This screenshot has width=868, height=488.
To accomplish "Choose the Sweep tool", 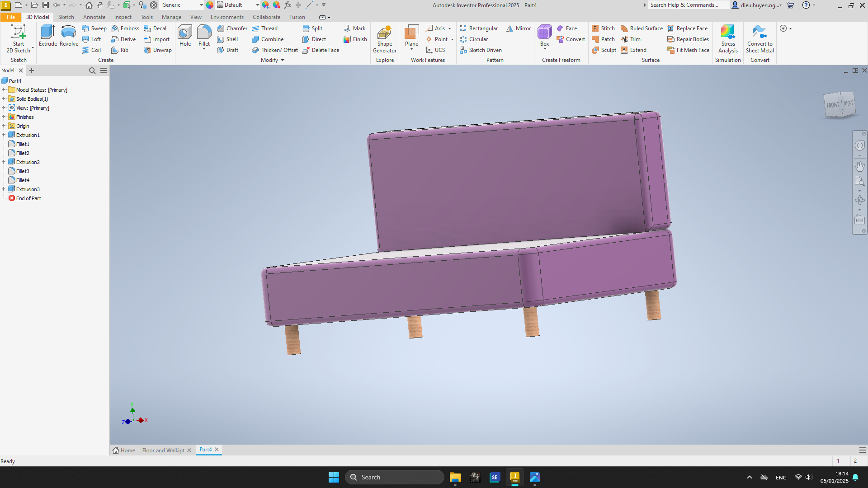I will pyautogui.click(x=94, y=28).
